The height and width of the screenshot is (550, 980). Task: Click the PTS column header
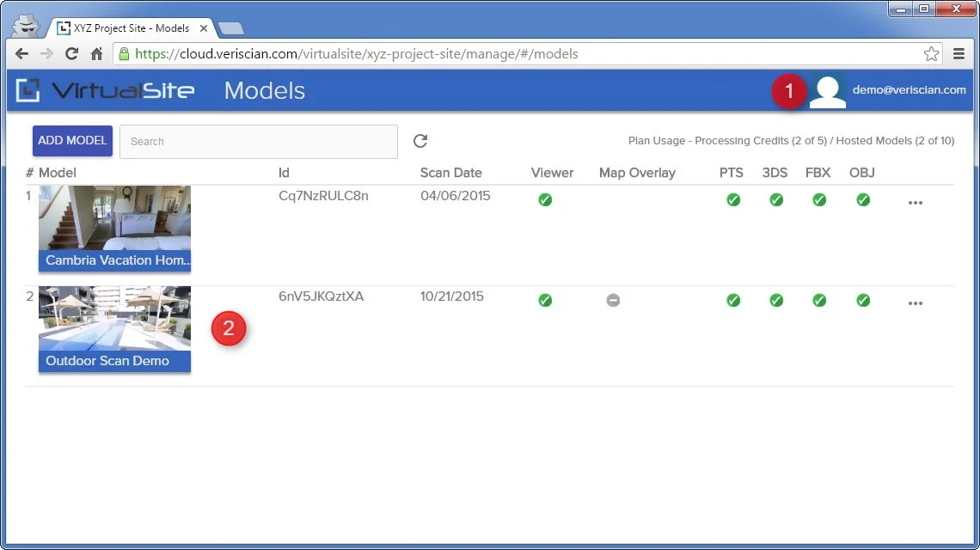pos(732,173)
